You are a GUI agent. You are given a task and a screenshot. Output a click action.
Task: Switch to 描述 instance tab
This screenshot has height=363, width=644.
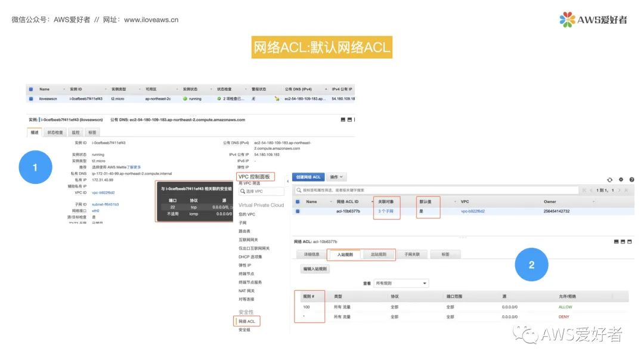(x=35, y=133)
